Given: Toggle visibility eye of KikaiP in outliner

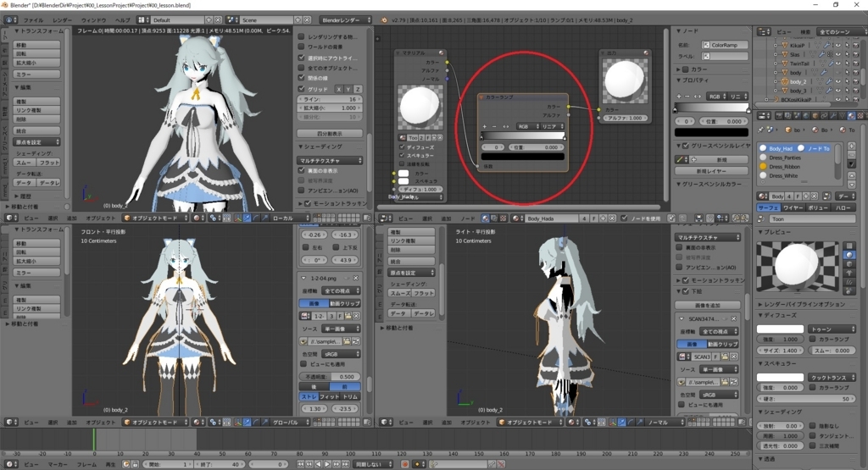Looking at the screenshot, I should click(838, 46).
